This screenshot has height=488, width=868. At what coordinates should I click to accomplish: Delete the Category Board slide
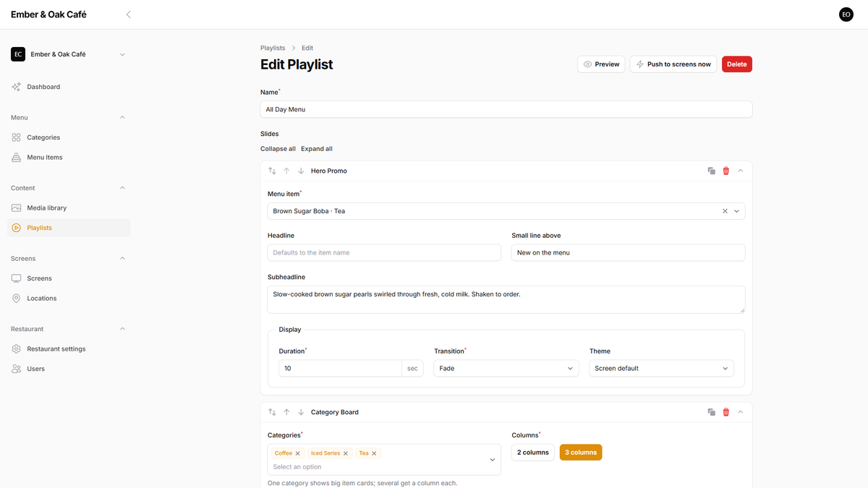pyautogui.click(x=726, y=412)
